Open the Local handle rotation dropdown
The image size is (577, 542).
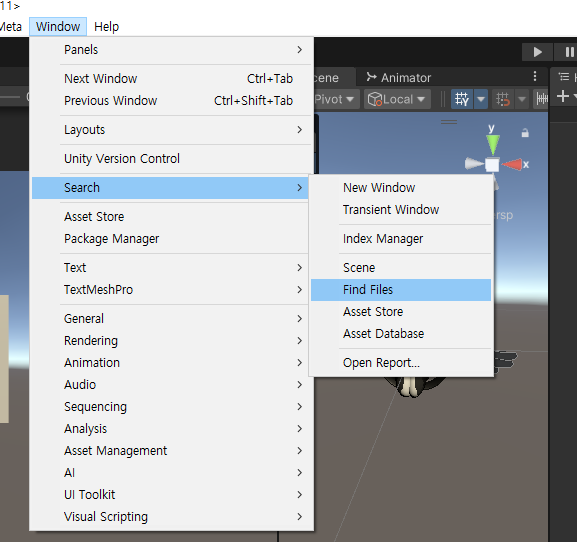coord(397,99)
